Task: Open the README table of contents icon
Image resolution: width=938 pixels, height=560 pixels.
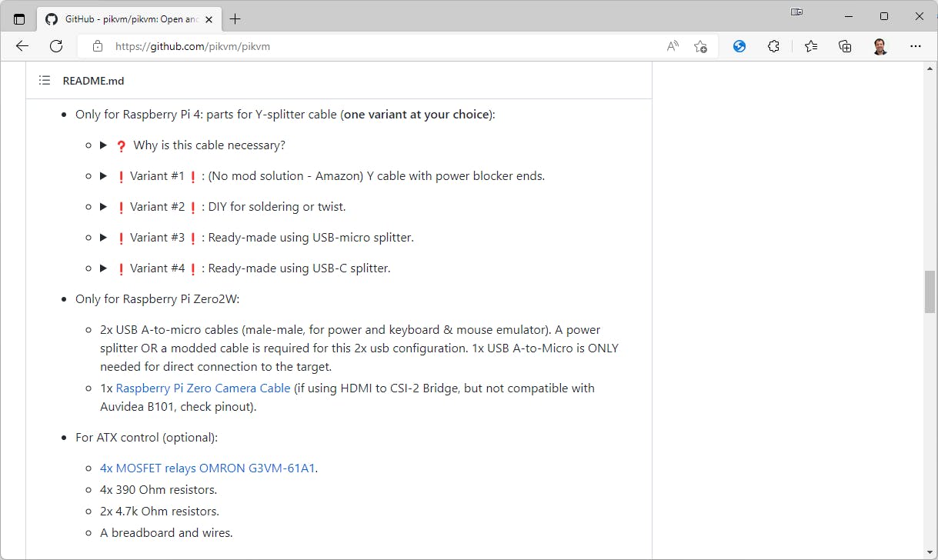Action: tap(45, 81)
